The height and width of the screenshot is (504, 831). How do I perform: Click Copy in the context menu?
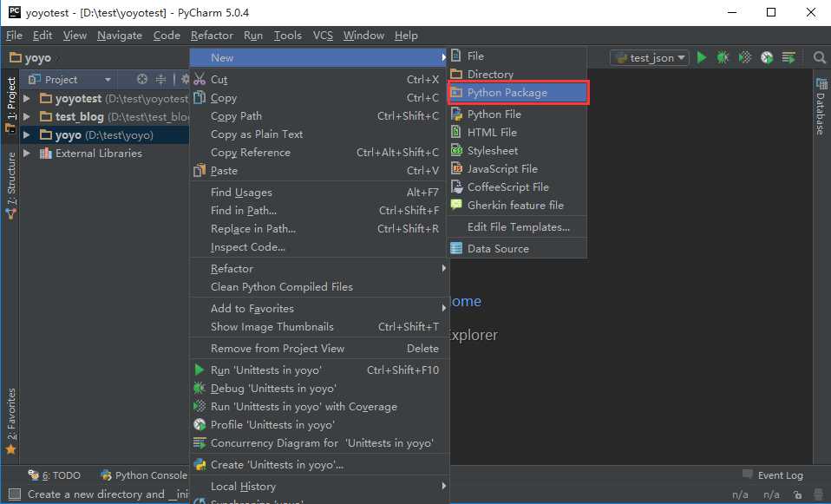[319, 97]
